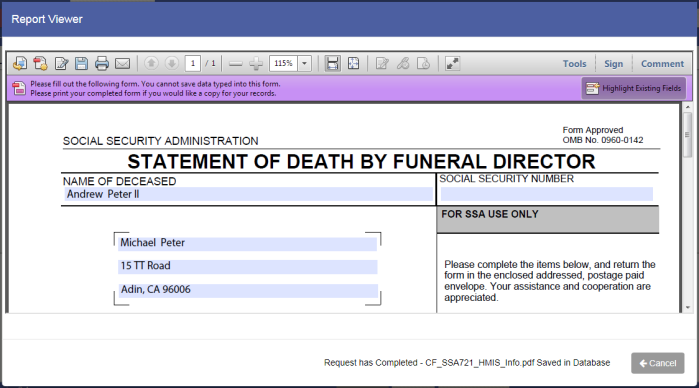Go to next page using down arrow
The image size is (699, 388).
point(172,63)
